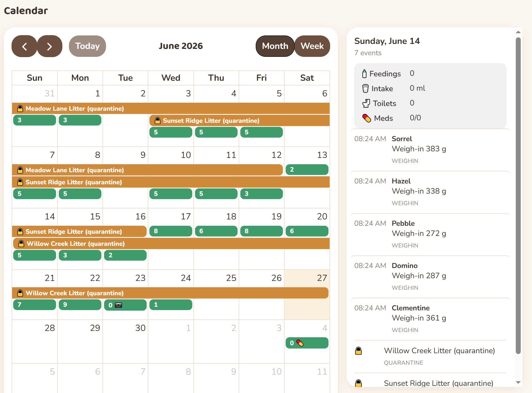Image resolution: width=532 pixels, height=393 pixels.
Task: Select day June 29
Action: 80,341
